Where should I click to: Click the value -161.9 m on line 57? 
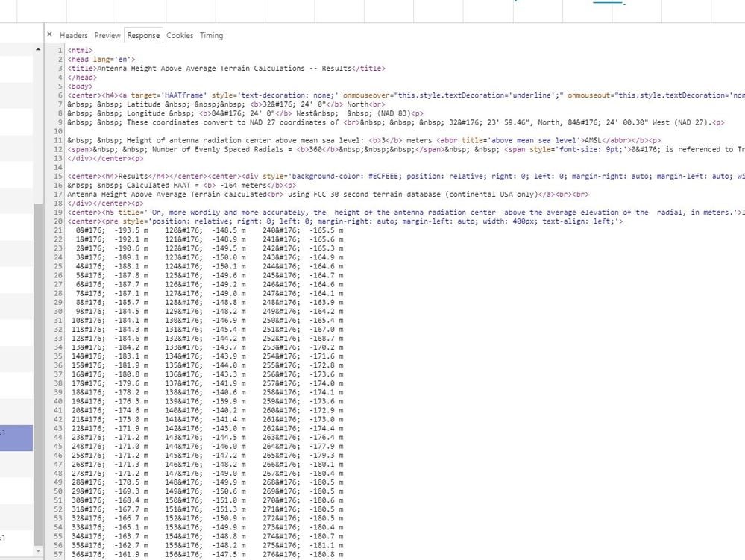(x=131, y=554)
